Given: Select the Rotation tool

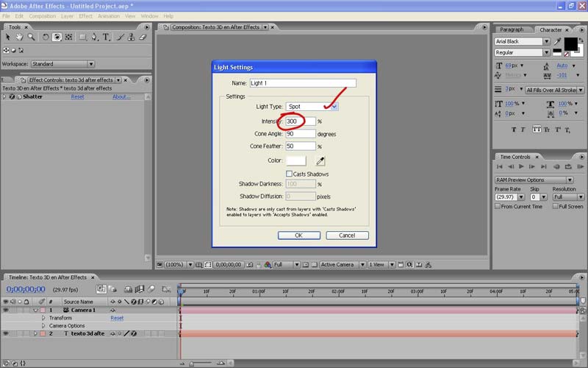Looking at the screenshot, I should (x=45, y=37).
